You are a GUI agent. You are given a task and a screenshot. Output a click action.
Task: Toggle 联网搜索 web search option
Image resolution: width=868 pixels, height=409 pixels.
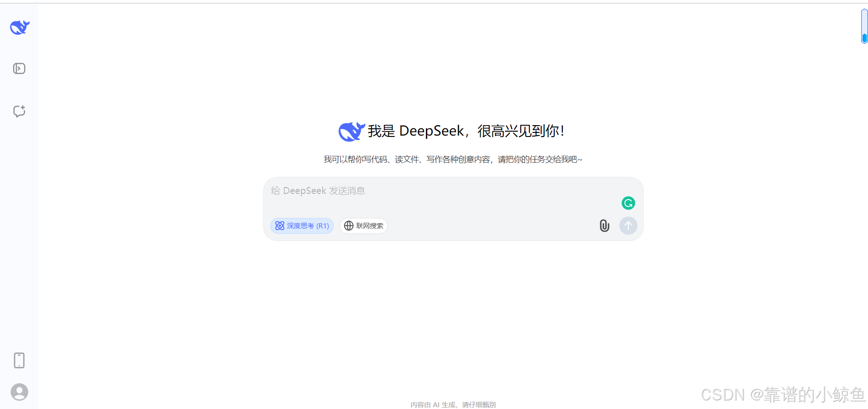[363, 226]
